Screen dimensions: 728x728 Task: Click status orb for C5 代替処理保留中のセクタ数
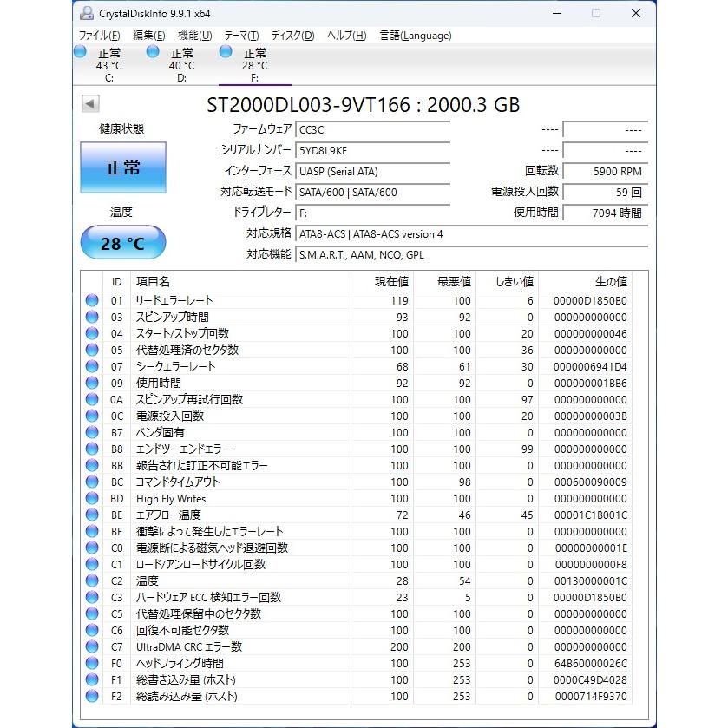pos(92,613)
